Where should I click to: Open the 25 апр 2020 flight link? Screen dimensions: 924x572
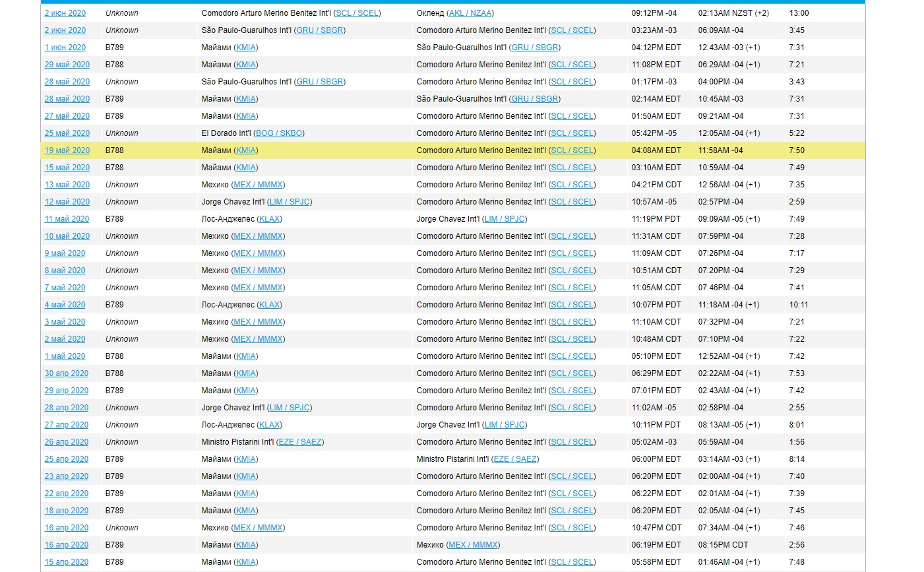point(67,459)
